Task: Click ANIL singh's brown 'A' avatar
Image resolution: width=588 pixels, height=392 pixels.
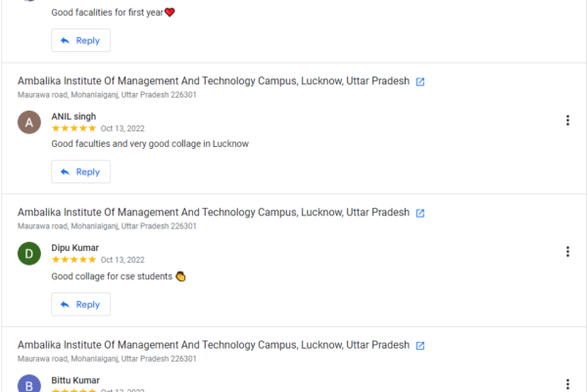Action: (x=30, y=122)
